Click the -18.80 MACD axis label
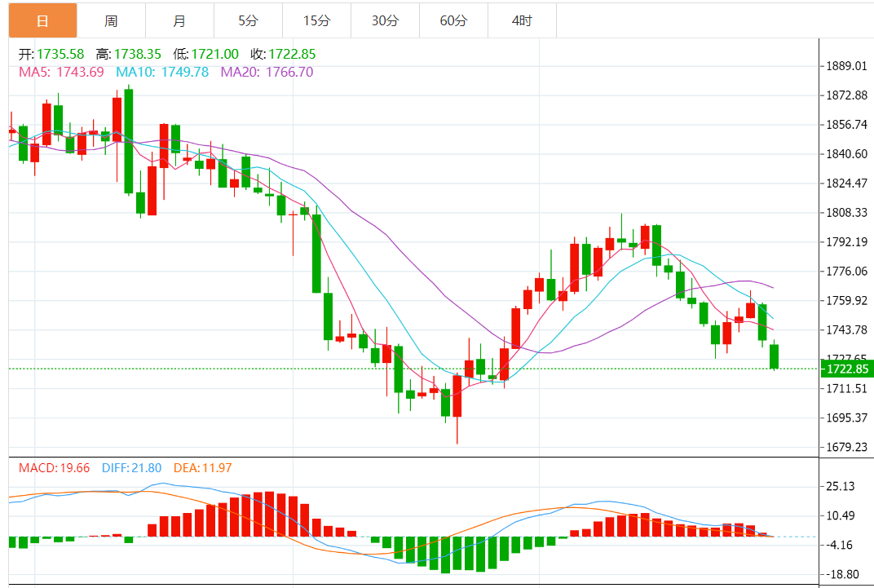Viewport: 874px width, 588px height. [x=842, y=574]
